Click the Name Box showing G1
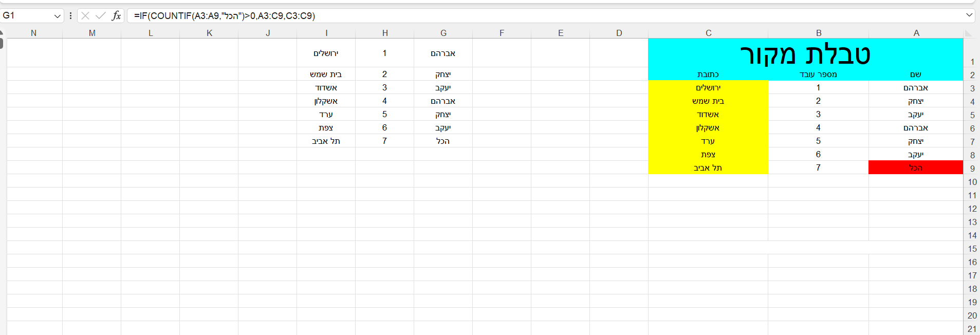The width and height of the screenshot is (980, 335). (x=26, y=16)
